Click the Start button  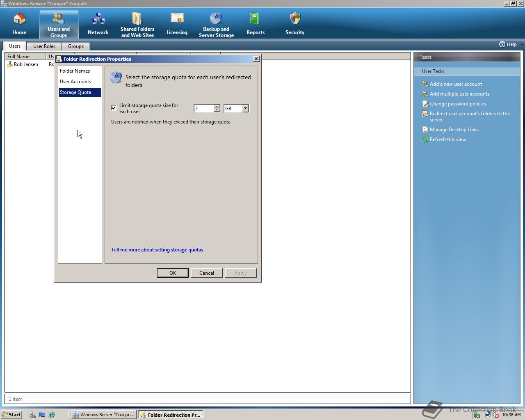pyautogui.click(x=11, y=415)
